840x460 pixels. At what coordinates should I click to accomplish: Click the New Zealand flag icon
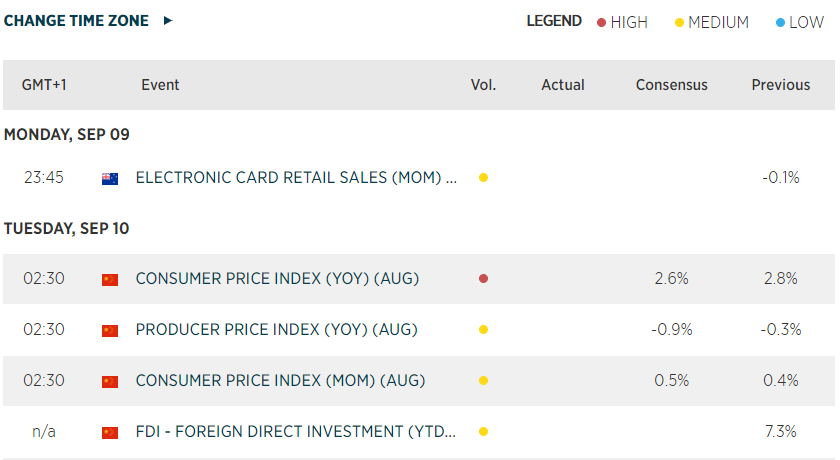click(110, 178)
